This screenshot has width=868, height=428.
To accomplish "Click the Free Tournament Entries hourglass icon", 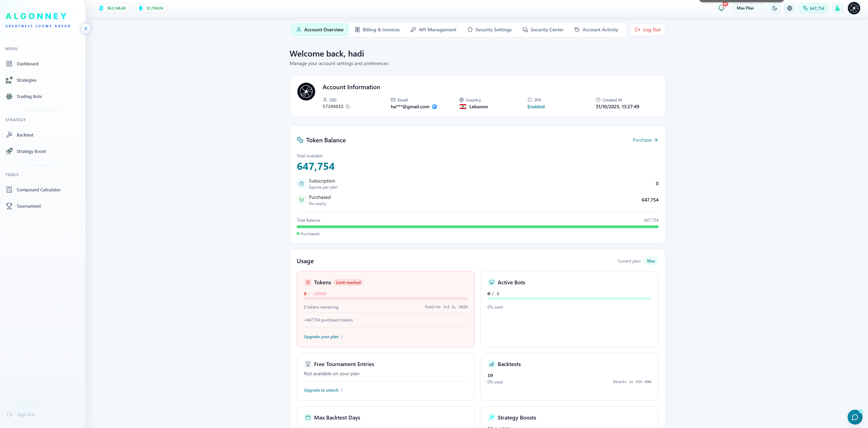I will point(308,364).
